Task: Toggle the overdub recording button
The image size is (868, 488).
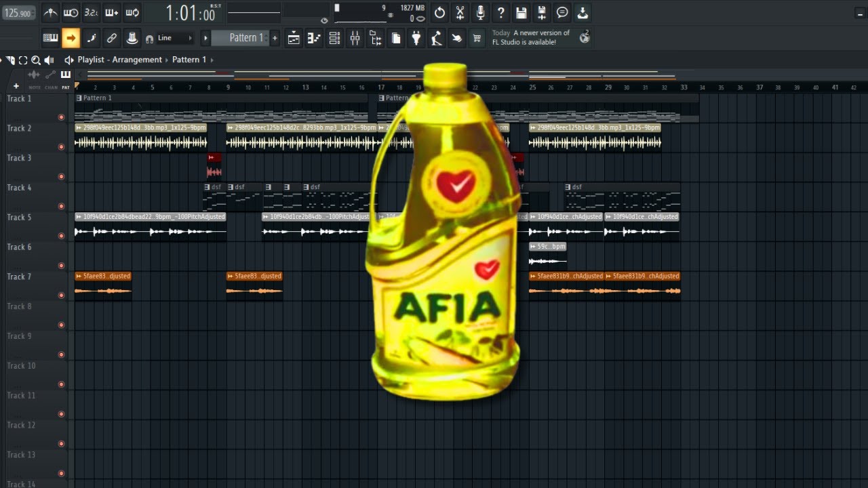Action: point(112,12)
